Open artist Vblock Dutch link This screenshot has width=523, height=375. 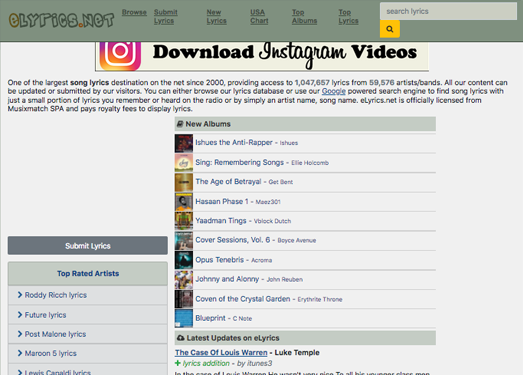pyautogui.click(x=272, y=221)
